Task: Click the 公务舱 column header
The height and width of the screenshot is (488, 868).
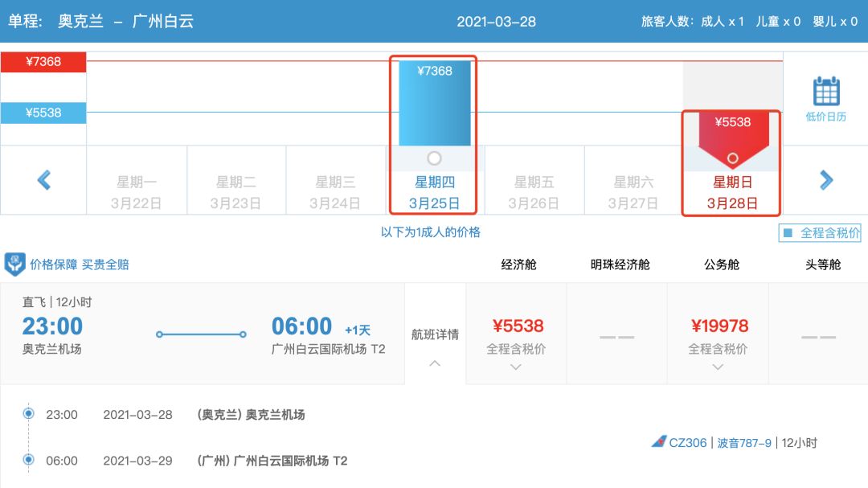Action: tap(721, 264)
